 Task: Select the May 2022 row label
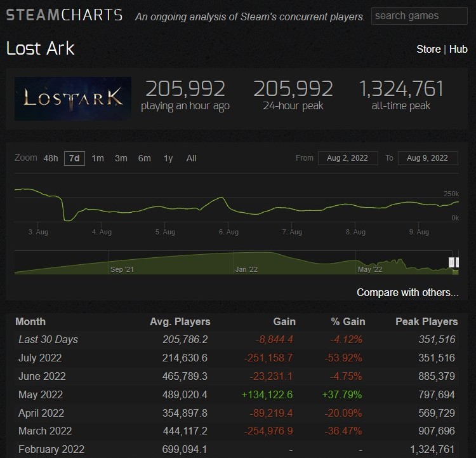[41, 394]
